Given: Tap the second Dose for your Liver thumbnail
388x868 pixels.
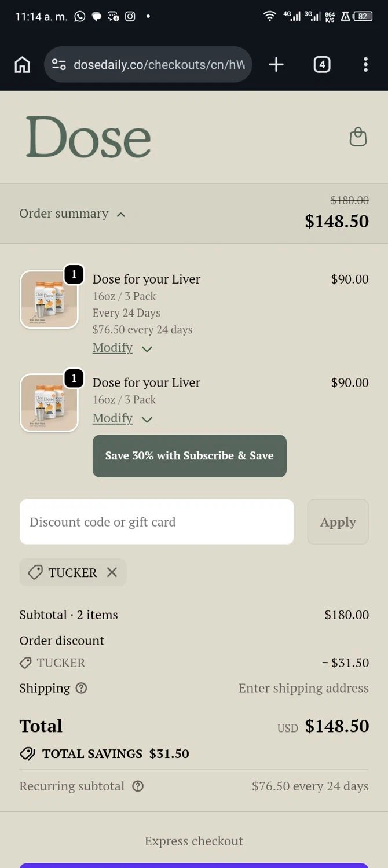Looking at the screenshot, I should click(x=49, y=403).
